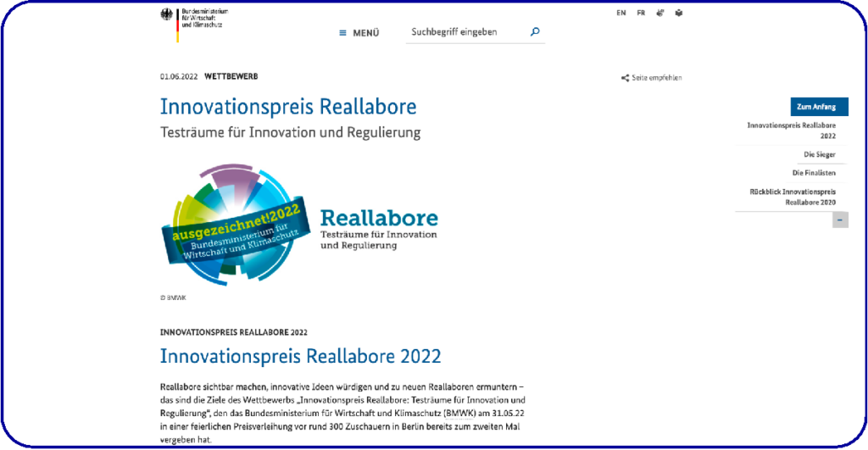868x450 pixels.
Task: Go to Innovationspreis Reallabore 2022 in sidebar
Action: pos(791,130)
